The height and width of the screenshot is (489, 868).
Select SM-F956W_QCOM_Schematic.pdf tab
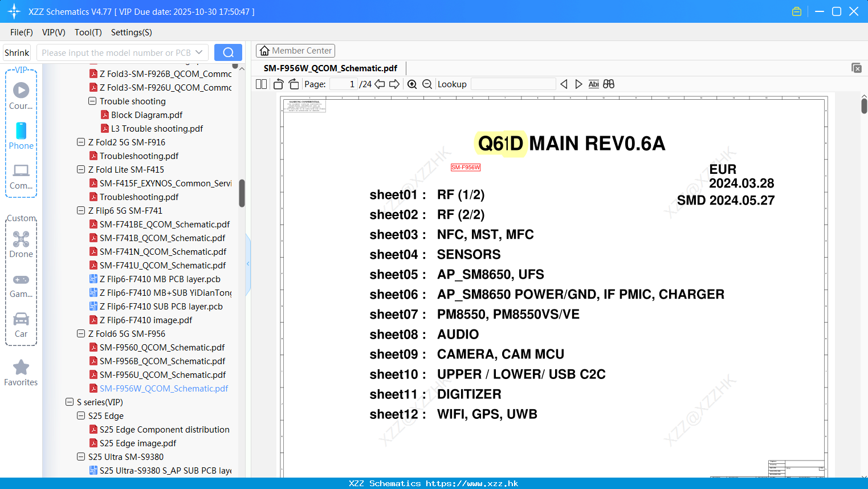pos(331,68)
